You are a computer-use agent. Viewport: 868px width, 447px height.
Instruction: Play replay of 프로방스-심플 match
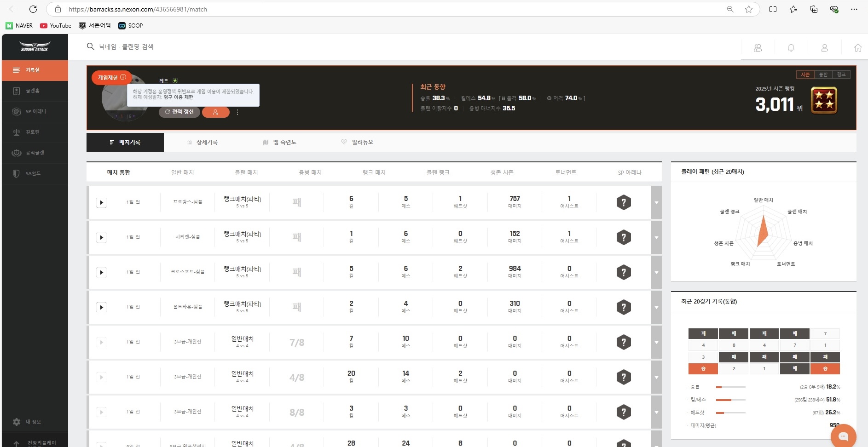[101, 202]
